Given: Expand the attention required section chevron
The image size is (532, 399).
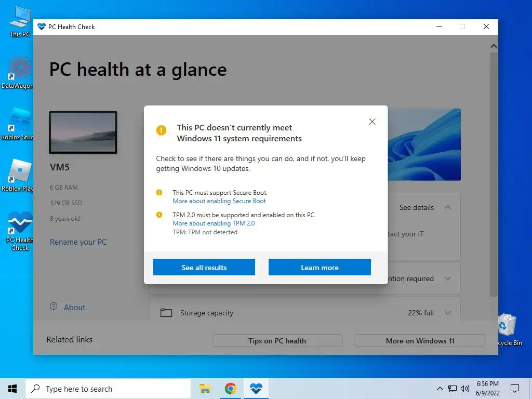Looking at the screenshot, I should [448, 278].
